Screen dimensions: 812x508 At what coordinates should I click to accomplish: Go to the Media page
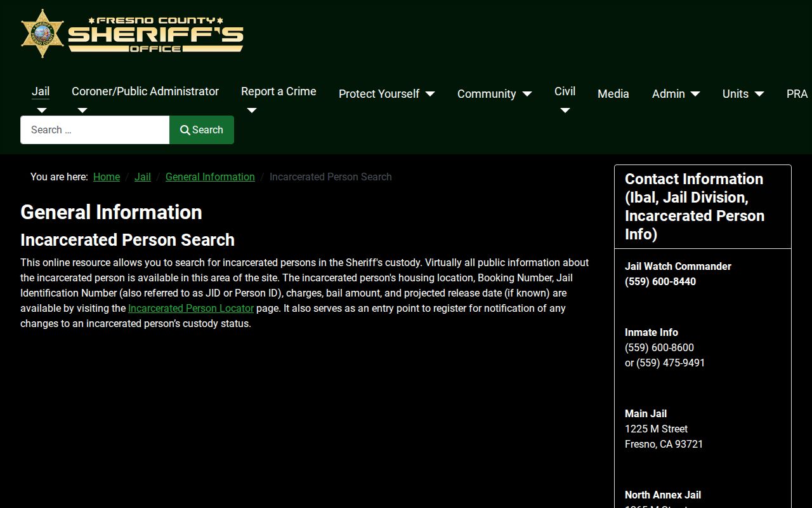click(613, 94)
